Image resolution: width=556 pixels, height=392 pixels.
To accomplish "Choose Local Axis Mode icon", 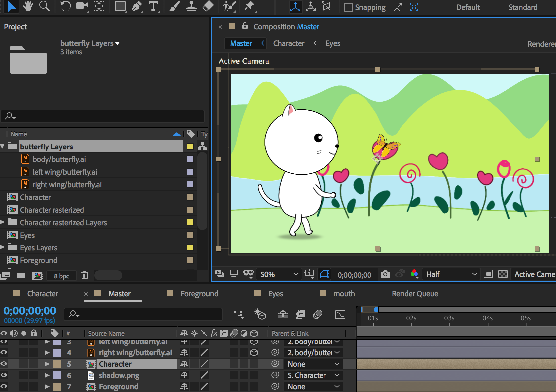I will pos(295,6).
